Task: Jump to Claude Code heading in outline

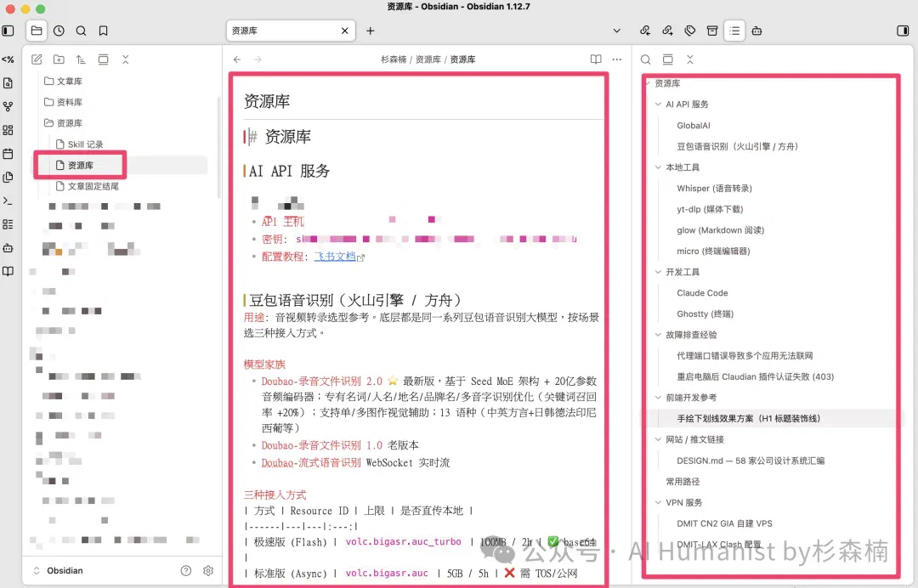Action: [x=702, y=292]
